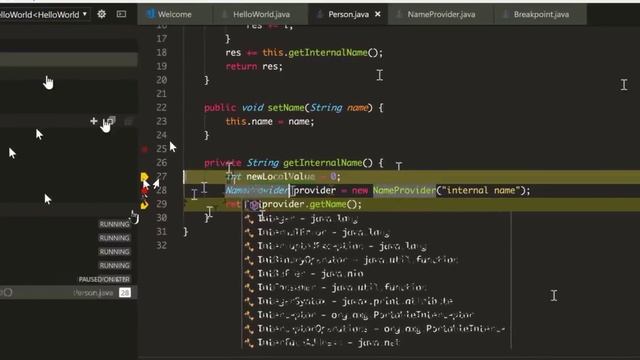This screenshot has height=360, width=640.
Task: Choose Integer - java.lang suggestion
Action: click(376, 219)
